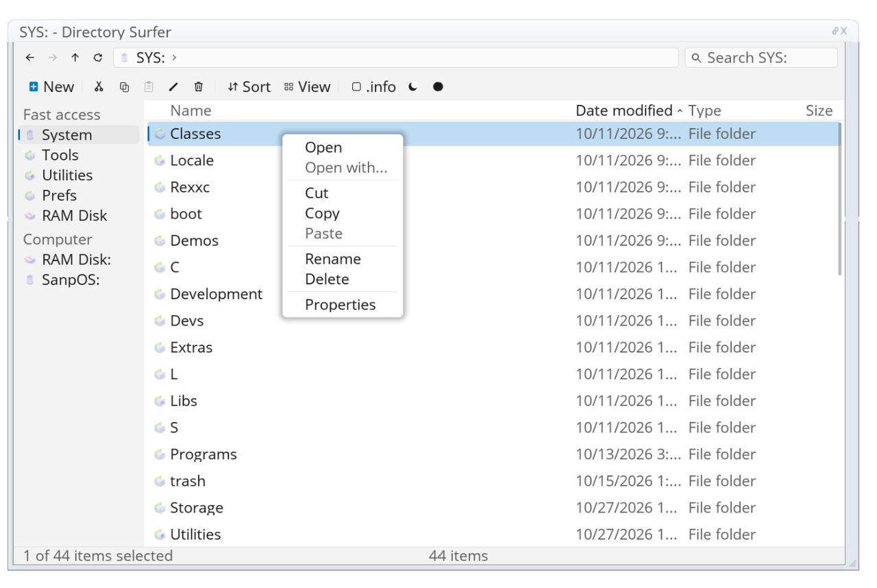Toggle sort order on Date modified column
Image resolution: width=877 pixels, height=588 pixels.
pos(628,110)
